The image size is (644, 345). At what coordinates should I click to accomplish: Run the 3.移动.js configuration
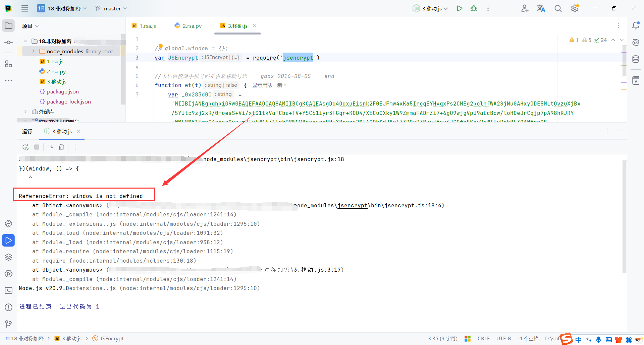coord(460,8)
